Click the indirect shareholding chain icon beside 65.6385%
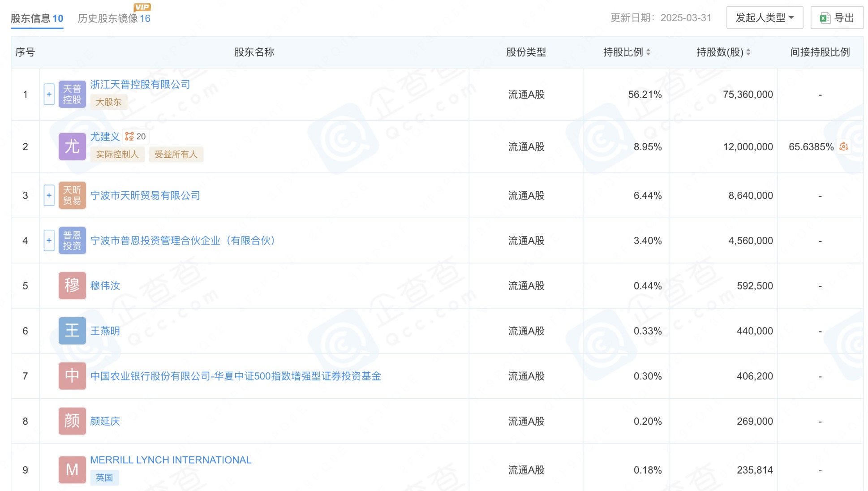The image size is (868, 491). tap(844, 146)
